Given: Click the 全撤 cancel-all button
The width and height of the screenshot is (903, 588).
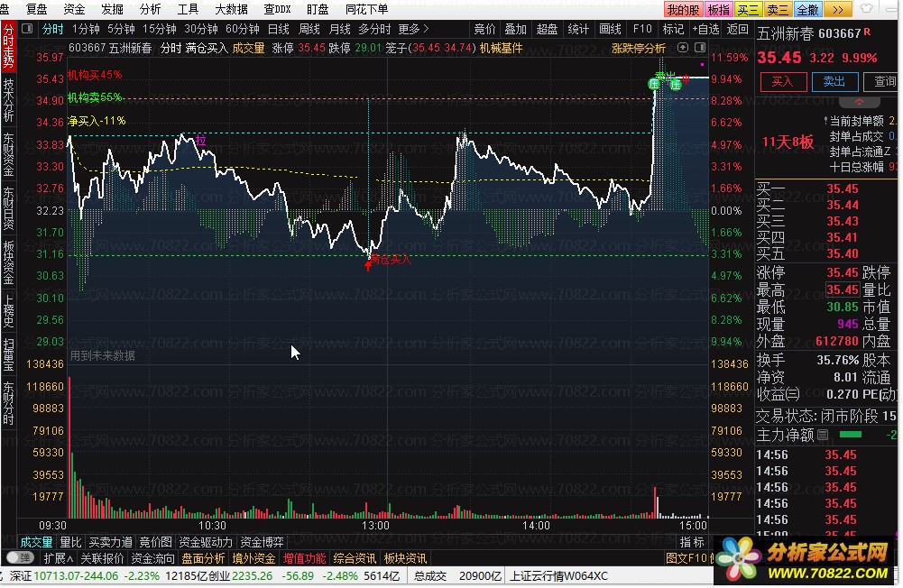Looking at the screenshot, I should [807, 10].
